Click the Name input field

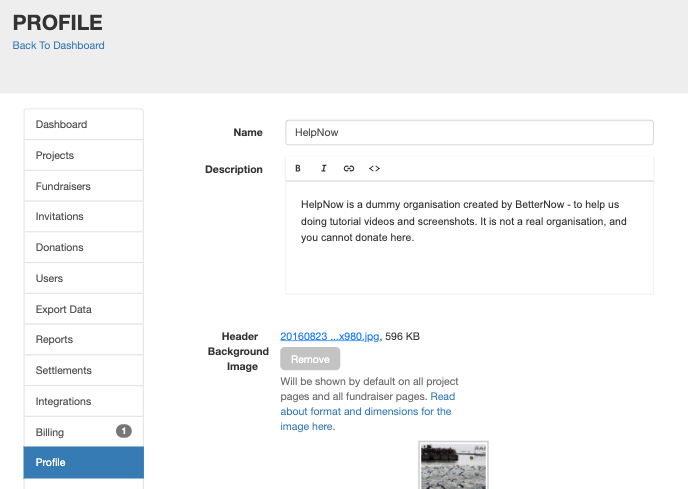tap(469, 133)
